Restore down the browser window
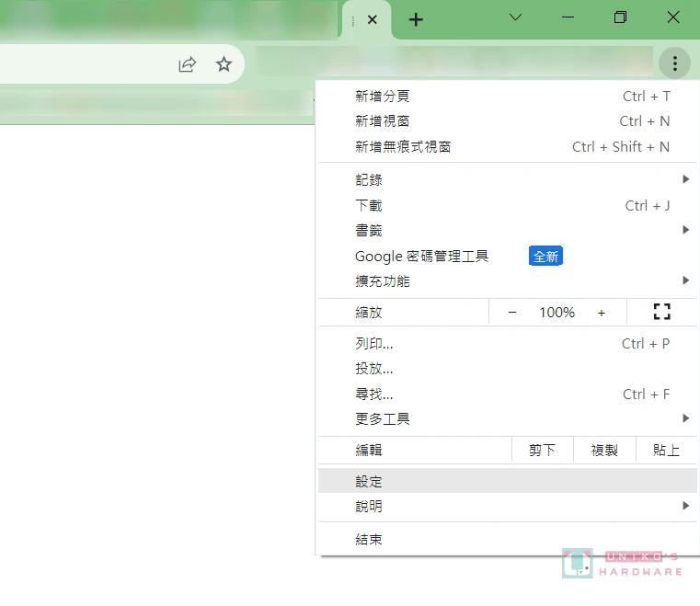The image size is (700, 606). point(620,17)
